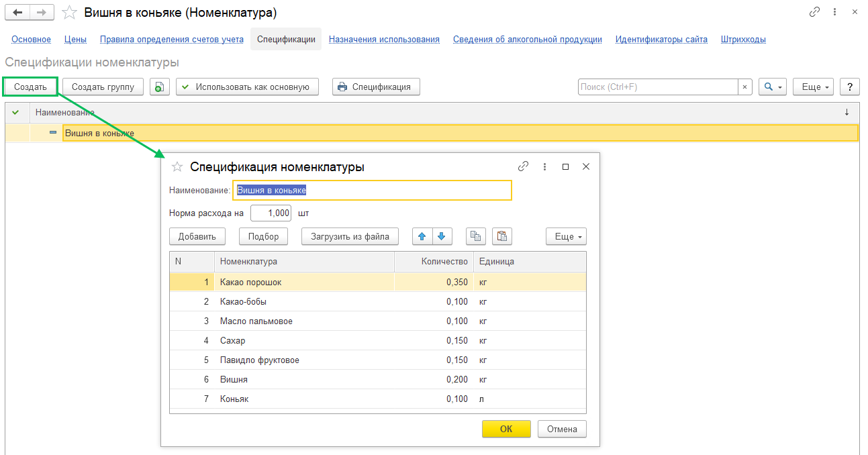Print via the Спецификация button
This screenshot has width=868, height=455.
pos(376,87)
